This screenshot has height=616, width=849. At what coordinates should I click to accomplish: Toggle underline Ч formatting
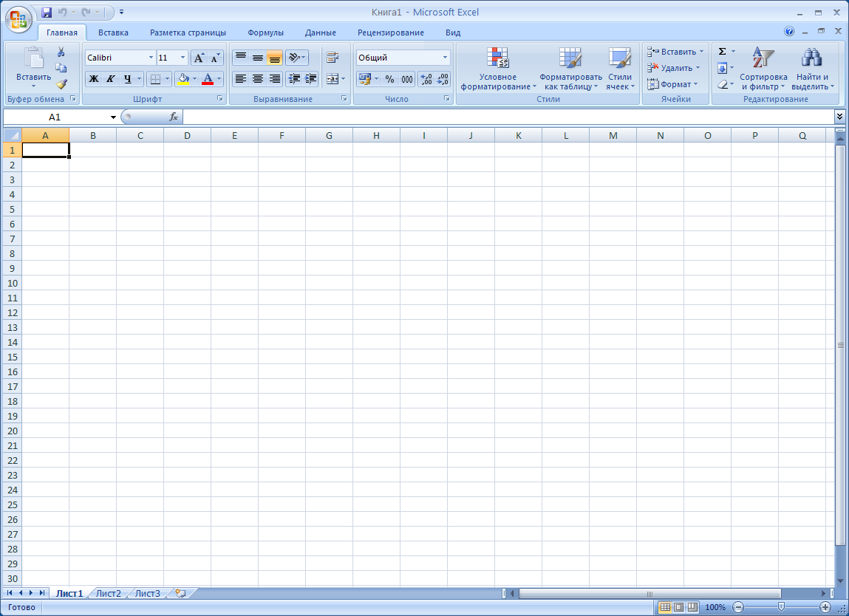[x=127, y=79]
